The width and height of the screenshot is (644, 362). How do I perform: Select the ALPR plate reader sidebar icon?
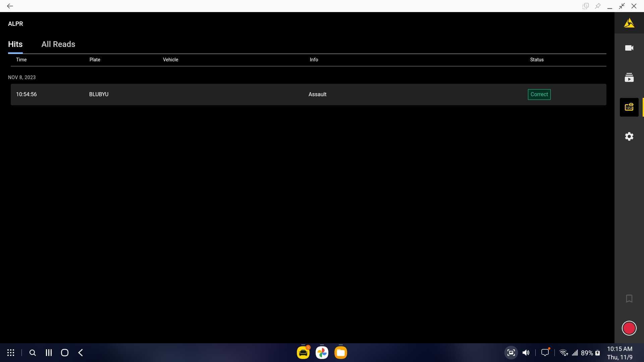[629, 107]
